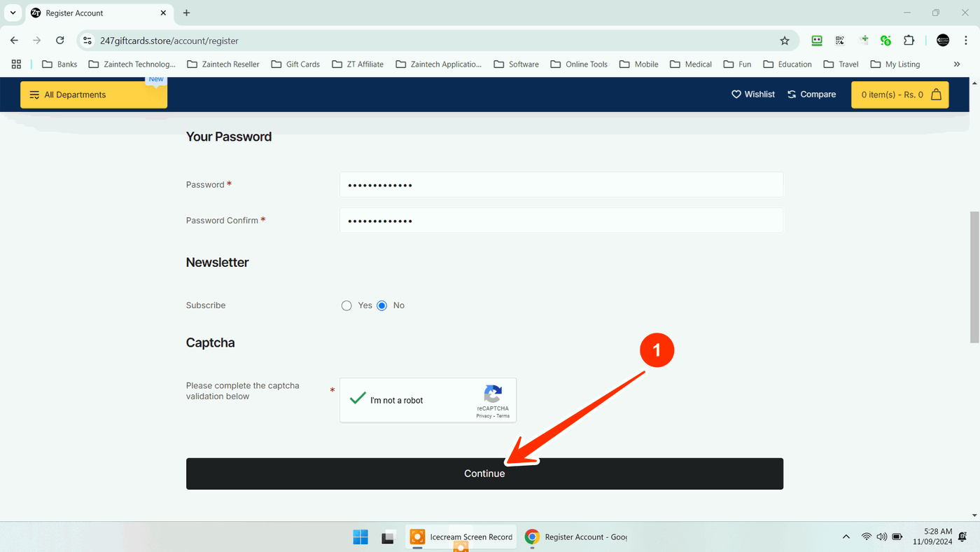Bookmark this page with star icon
The height and width of the screenshot is (552, 980).
(785, 41)
